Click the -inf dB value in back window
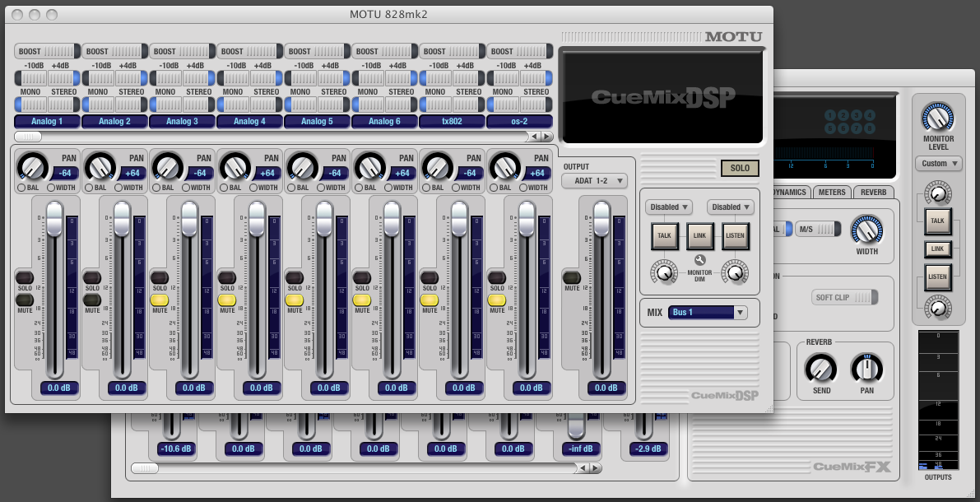Image resolution: width=980 pixels, height=502 pixels. click(x=581, y=449)
